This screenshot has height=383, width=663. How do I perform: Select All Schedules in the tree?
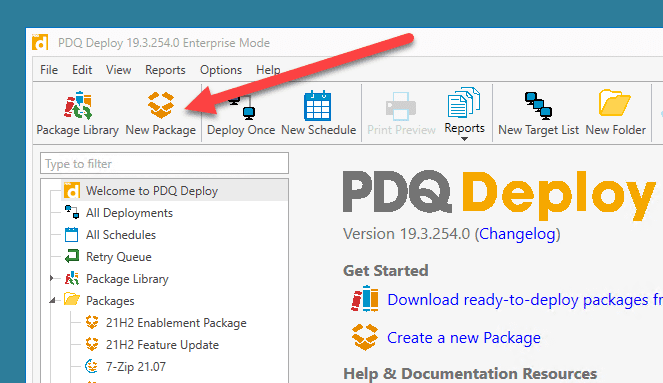click(x=121, y=235)
